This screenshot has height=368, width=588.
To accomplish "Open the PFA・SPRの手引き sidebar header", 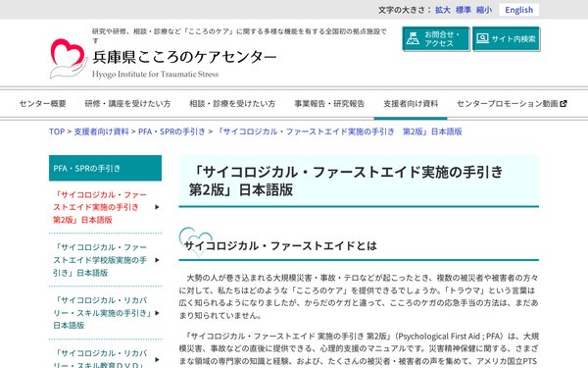I will coord(106,168).
